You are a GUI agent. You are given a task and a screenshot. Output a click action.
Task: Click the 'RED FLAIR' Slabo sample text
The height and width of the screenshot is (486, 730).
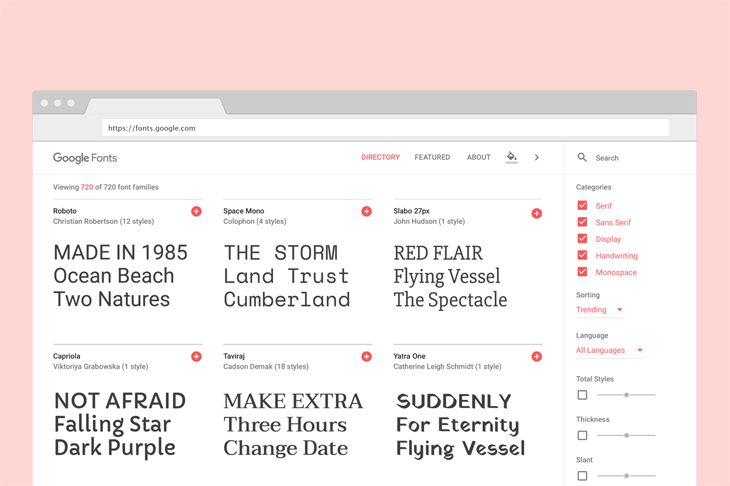point(438,253)
